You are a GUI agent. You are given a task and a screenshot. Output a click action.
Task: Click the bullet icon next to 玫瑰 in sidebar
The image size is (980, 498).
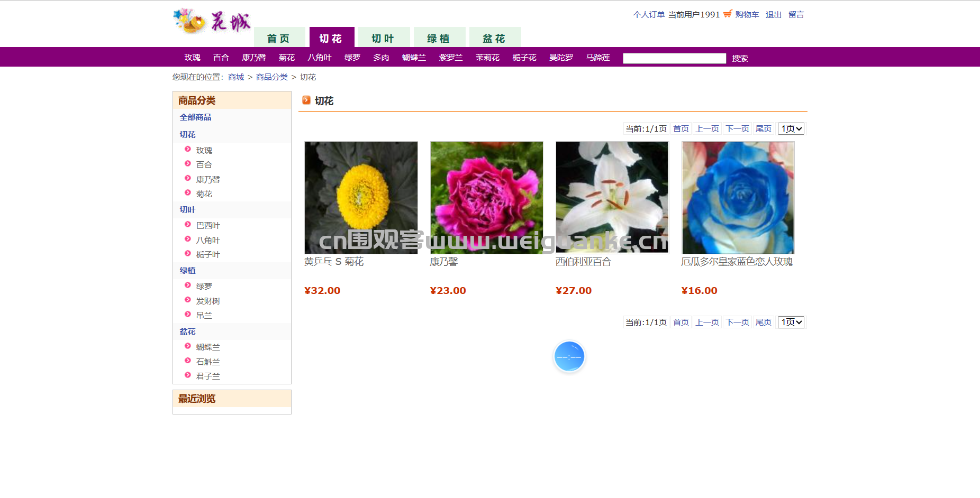coord(188,149)
